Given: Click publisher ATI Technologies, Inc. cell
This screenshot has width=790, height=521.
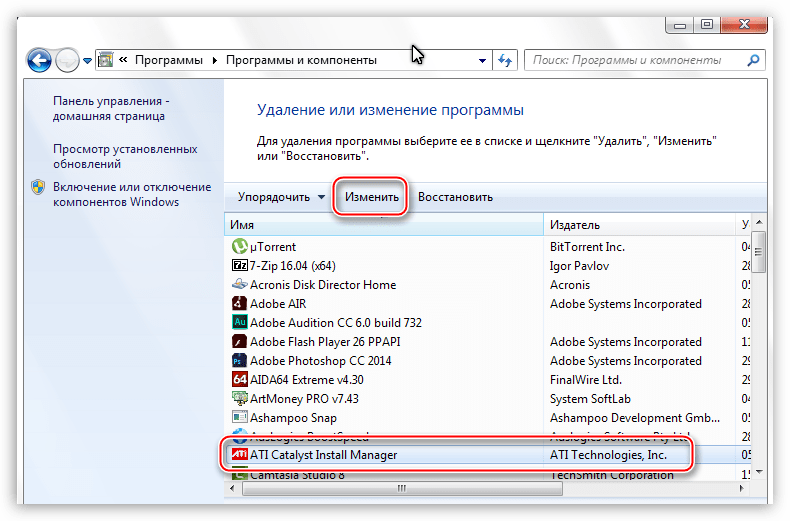Looking at the screenshot, I should point(609,454).
